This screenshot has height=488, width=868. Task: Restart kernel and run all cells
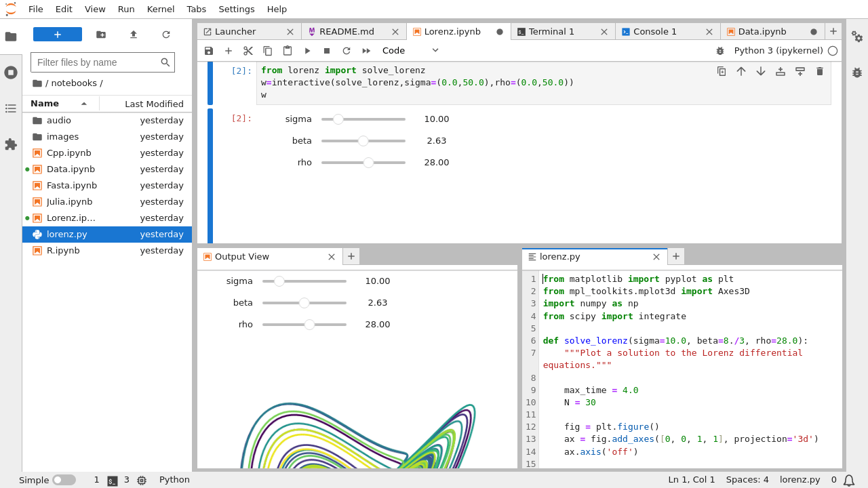coord(366,50)
